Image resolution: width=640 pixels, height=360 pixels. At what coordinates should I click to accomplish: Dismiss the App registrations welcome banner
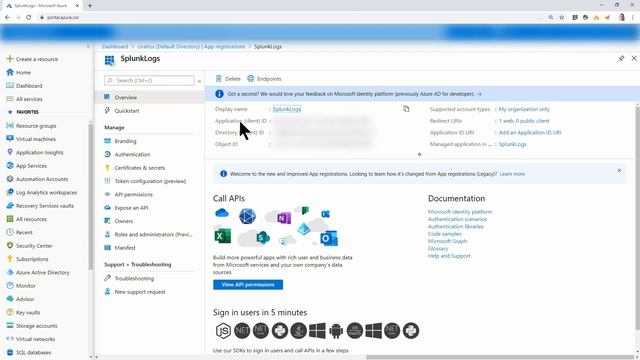pos(619,170)
